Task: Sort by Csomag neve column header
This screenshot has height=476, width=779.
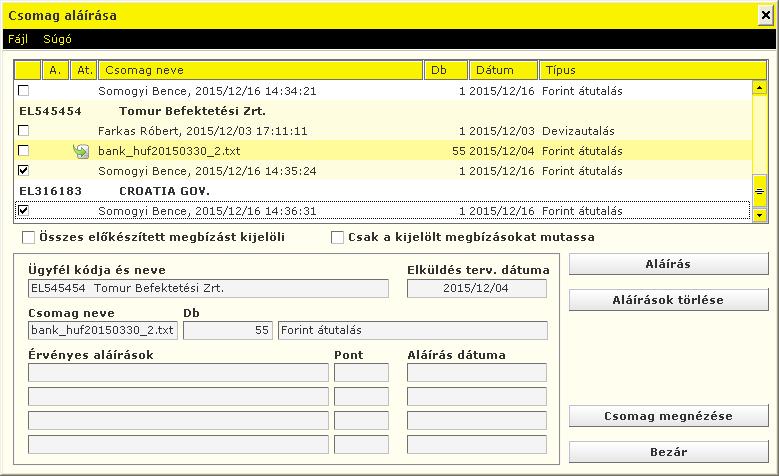Action: [261, 70]
